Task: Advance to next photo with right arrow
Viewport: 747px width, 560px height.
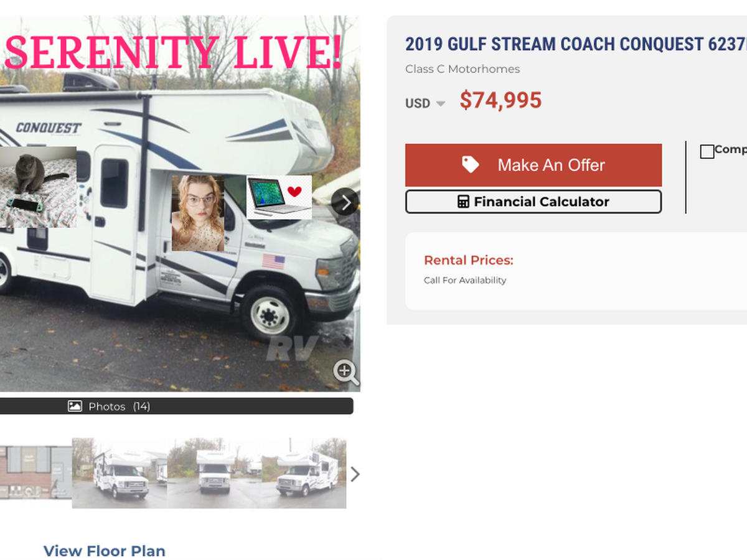Action: pos(345,202)
